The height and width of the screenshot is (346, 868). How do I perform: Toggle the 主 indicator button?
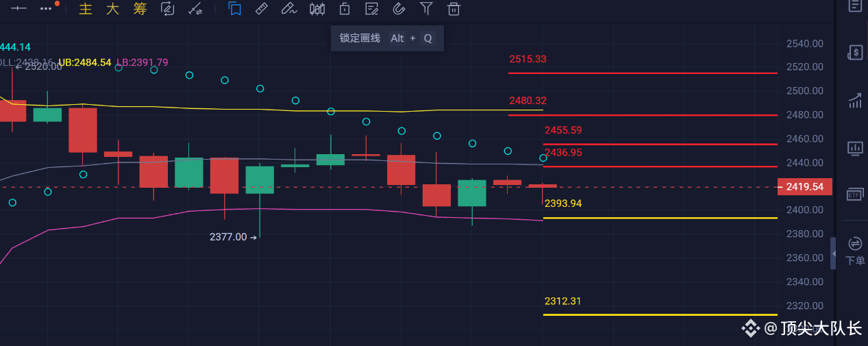click(x=86, y=9)
